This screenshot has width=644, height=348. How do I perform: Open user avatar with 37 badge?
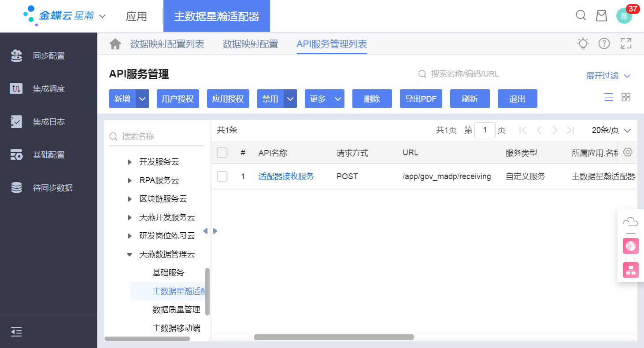coord(624,16)
